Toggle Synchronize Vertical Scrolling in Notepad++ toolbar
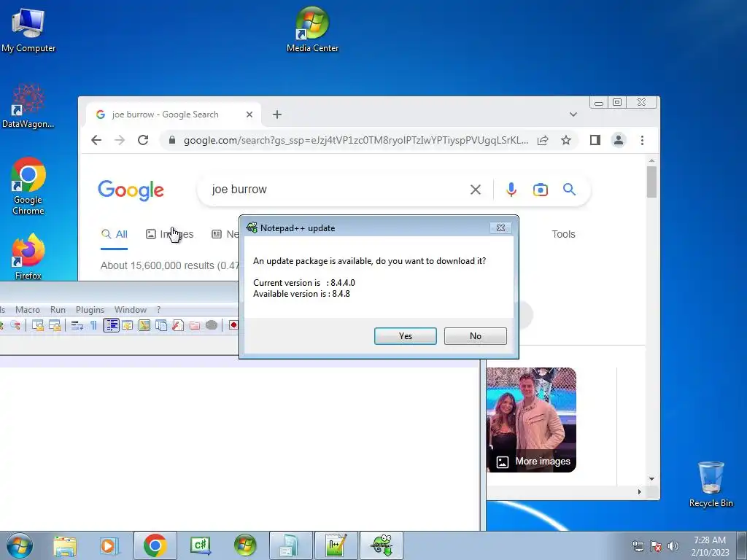The image size is (747, 560). tap(38, 325)
